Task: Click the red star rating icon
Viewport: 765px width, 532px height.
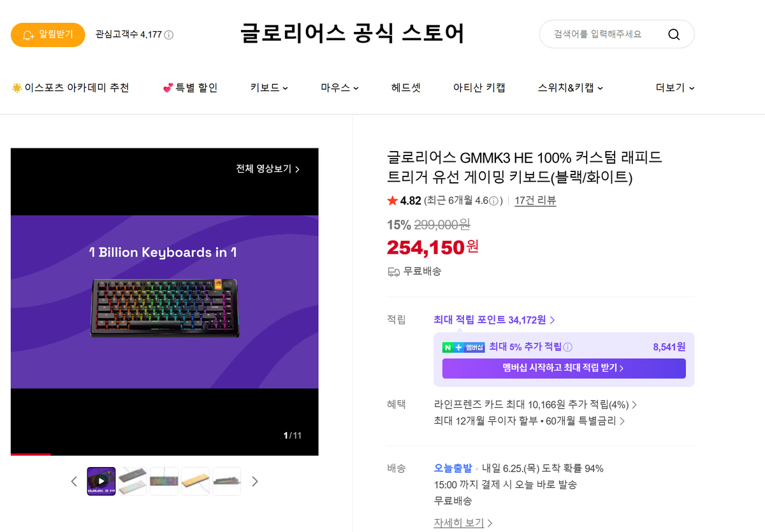Action: click(x=392, y=201)
